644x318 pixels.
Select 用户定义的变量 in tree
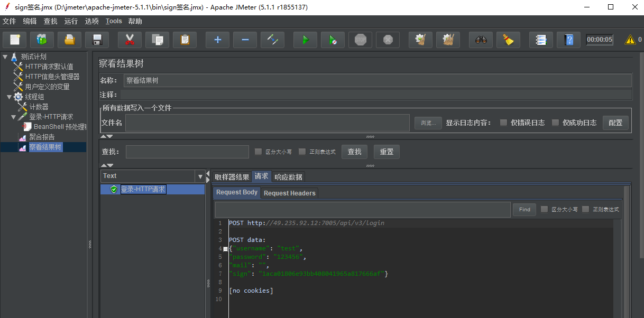click(47, 87)
